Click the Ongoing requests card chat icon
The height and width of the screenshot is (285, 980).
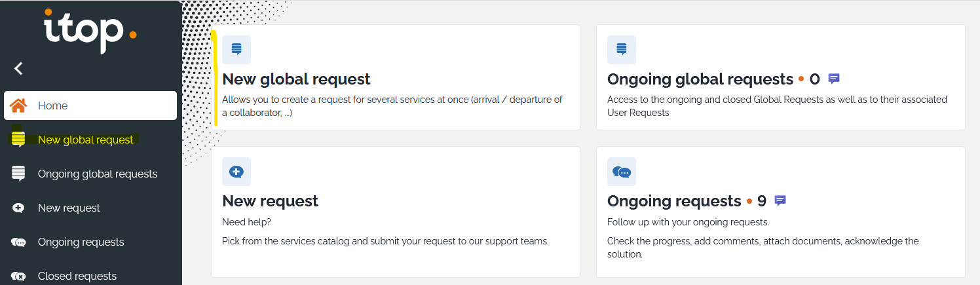tap(622, 172)
